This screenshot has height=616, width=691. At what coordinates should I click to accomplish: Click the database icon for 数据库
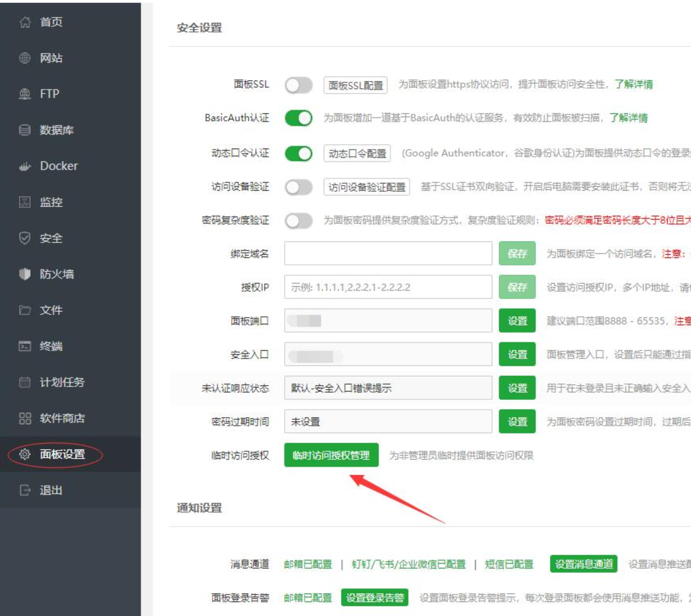(x=25, y=130)
